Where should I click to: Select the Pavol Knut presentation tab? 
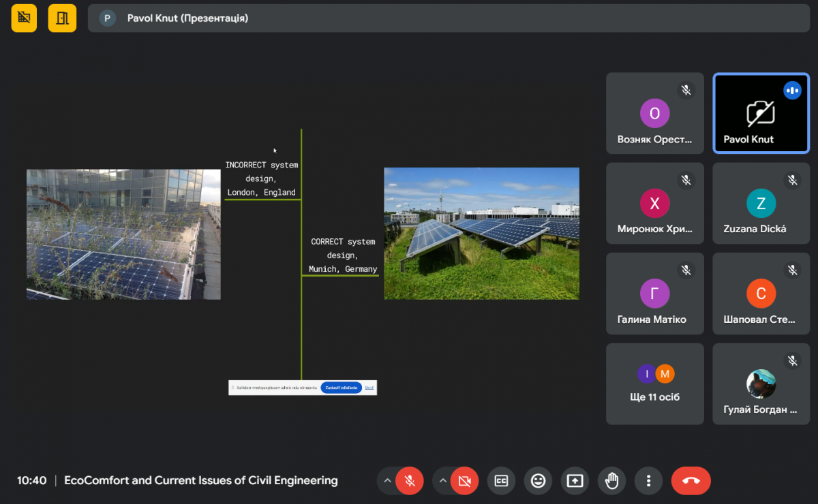[187, 18]
